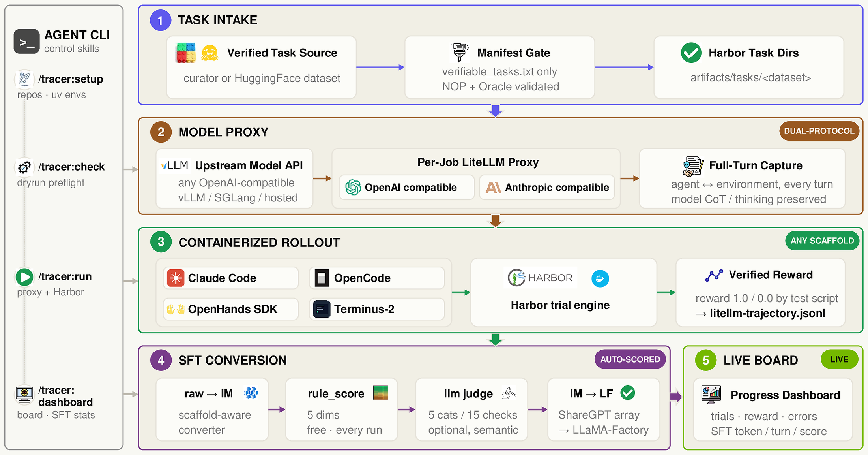Click the Anthropic logo icon
868x455 pixels.
pos(493,187)
